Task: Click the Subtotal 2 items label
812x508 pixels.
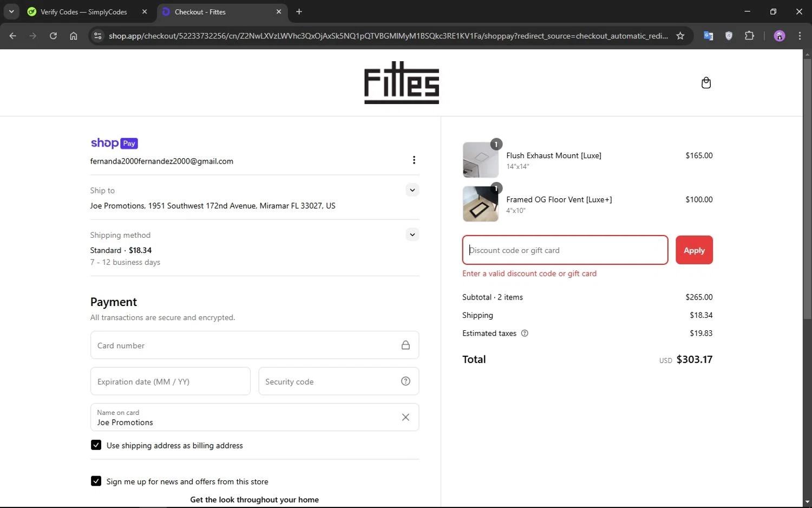Action: click(x=493, y=297)
